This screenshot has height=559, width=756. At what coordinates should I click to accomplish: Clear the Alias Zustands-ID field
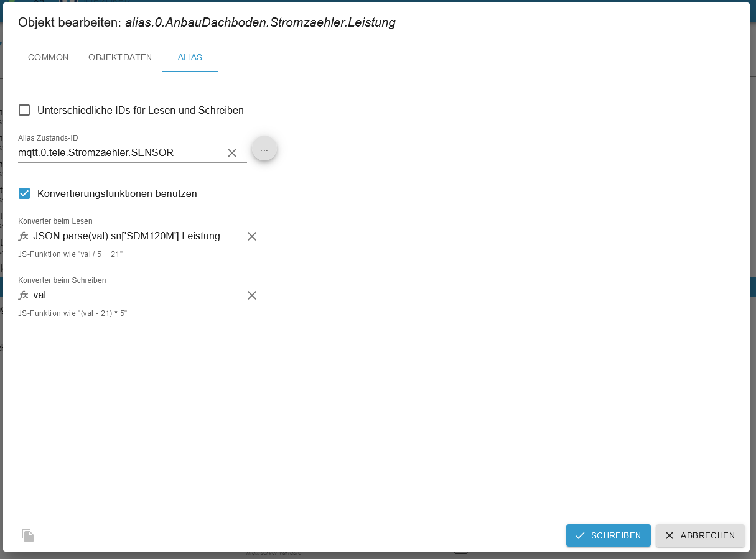[x=232, y=153]
